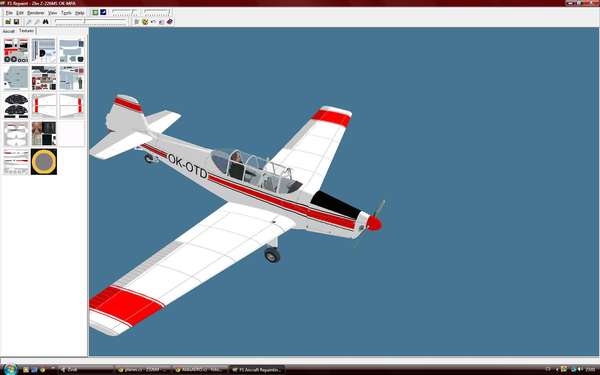Select the pilot figure texture thumbnail
This screenshot has height=375, width=600.
pos(44,134)
